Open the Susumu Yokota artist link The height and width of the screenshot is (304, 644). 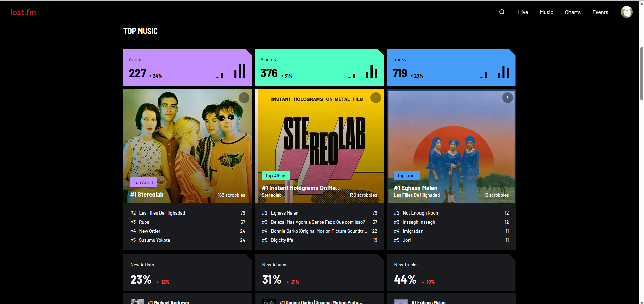coord(154,240)
